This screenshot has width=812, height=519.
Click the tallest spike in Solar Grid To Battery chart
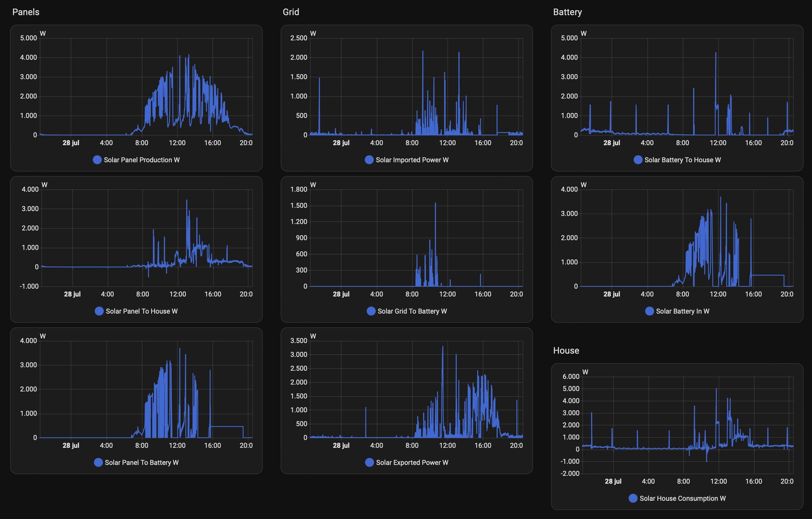point(435,204)
